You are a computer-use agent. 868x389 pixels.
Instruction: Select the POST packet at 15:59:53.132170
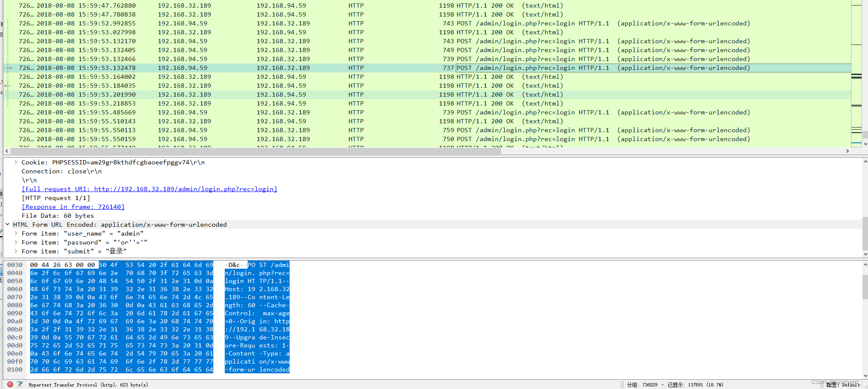point(427,41)
